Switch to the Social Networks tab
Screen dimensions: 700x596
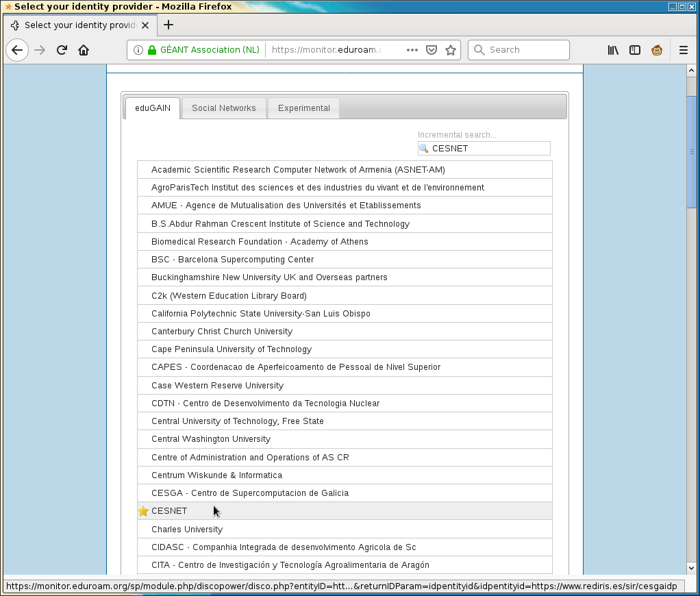[224, 108]
